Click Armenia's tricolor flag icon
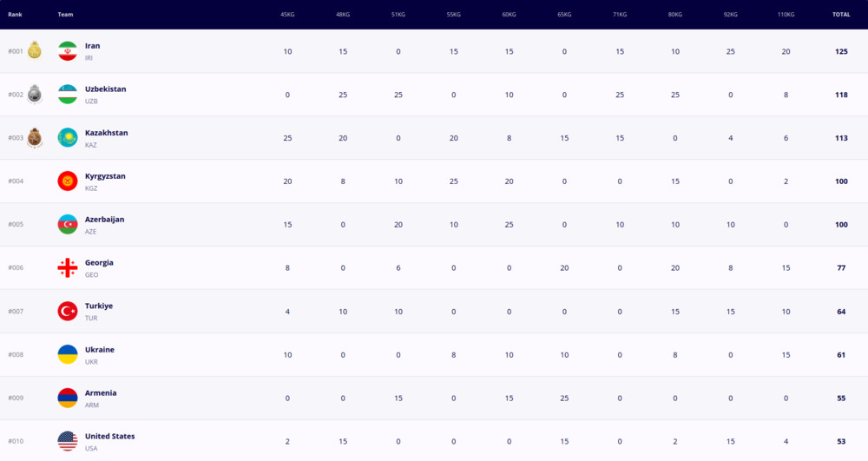868x461 pixels. (x=68, y=398)
